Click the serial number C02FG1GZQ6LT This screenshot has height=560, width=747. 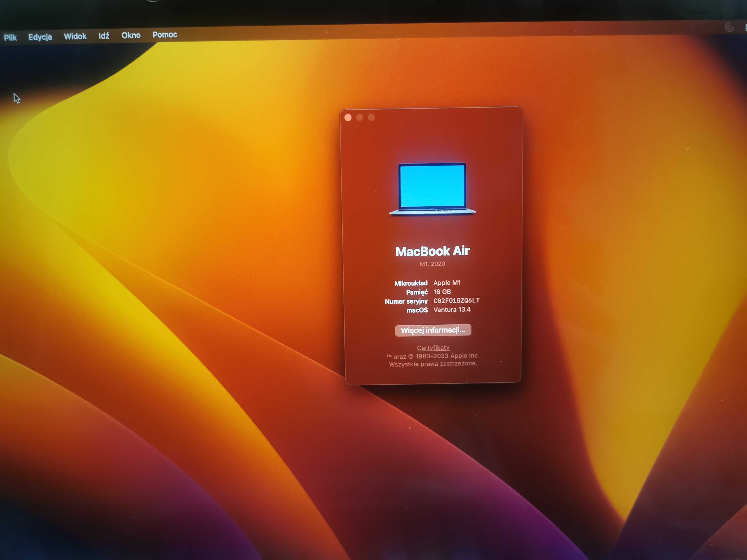[x=456, y=300]
